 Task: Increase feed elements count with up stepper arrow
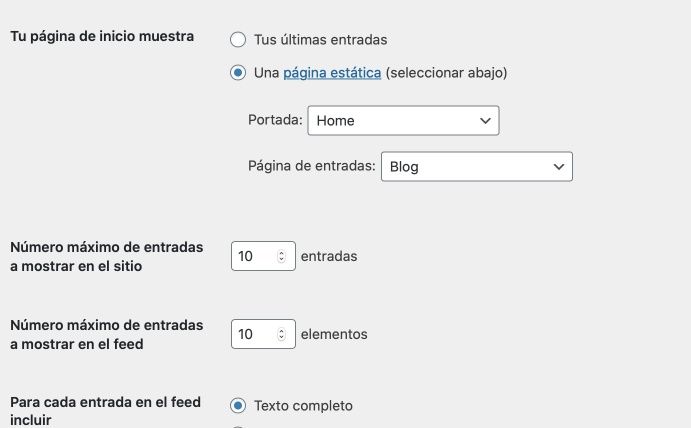coord(282,331)
